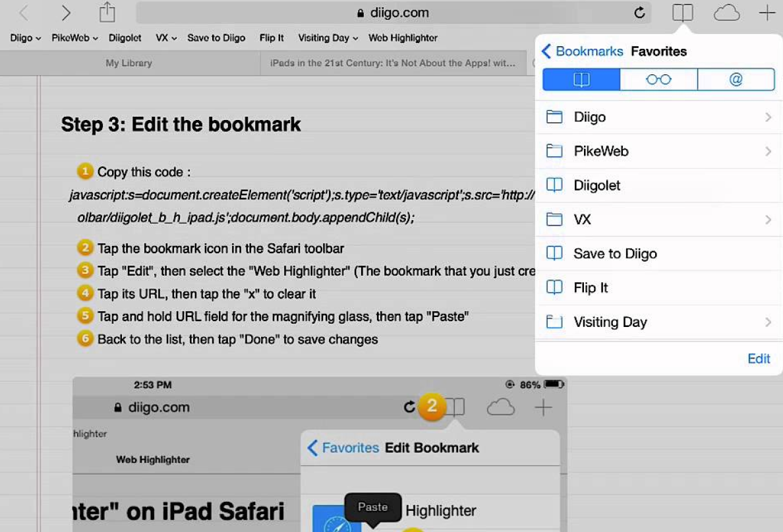Switch to Bookmarks segment in popover
This screenshot has width=783, height=532.
coord(581,80)
